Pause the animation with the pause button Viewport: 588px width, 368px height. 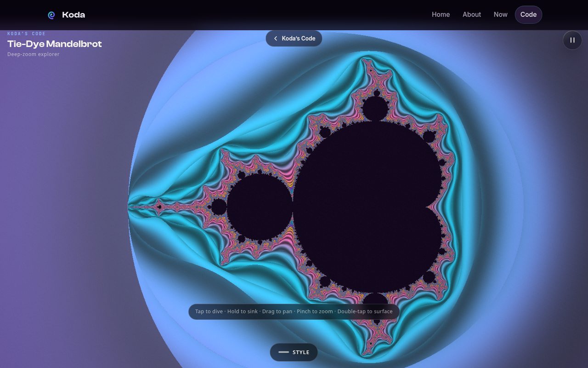pos(572,40)
